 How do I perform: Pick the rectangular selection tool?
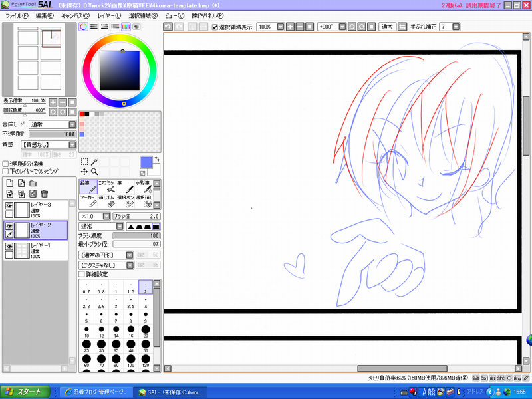pyautogui.click(x=84, y=162)
